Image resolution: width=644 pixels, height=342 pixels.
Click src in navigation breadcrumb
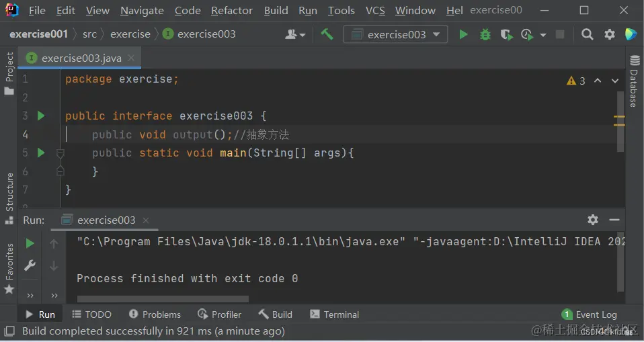89,34
